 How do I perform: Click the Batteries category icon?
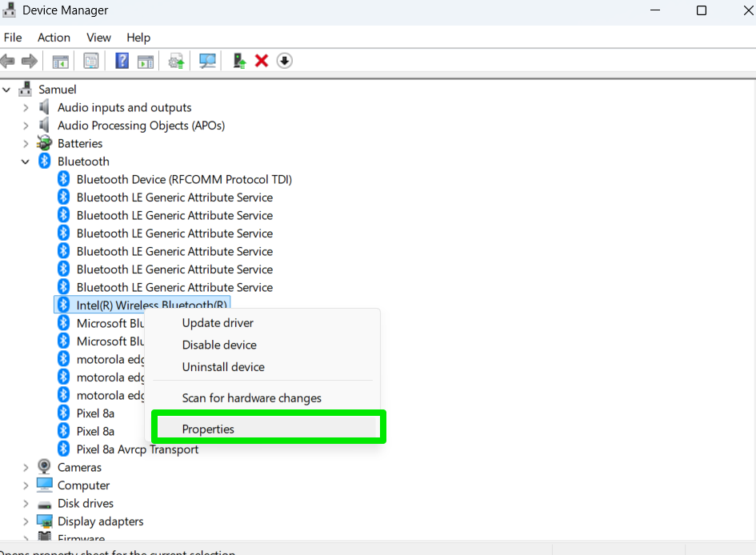tap(44, 143)
